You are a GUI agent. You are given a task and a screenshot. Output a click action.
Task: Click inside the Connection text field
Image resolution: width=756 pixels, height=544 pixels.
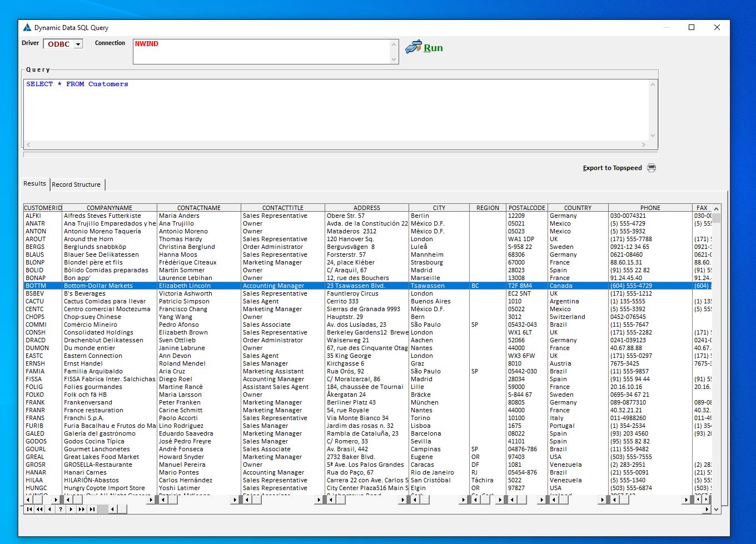pyautogui.click(x=261, y=51)
